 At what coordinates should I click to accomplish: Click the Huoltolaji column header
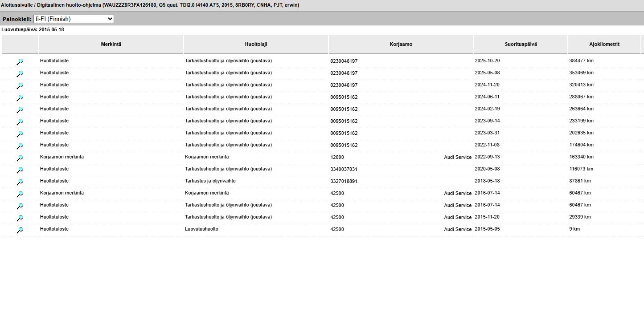(x=256, y=44)
